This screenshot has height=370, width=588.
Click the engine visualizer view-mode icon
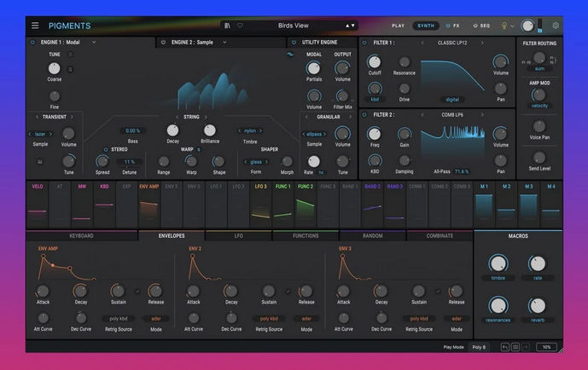(x=290, y=55)
